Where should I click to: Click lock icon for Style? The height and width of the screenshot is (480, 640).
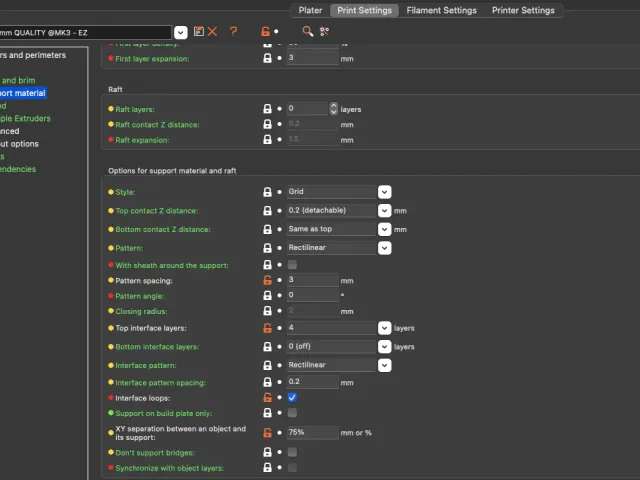point(267,192)
